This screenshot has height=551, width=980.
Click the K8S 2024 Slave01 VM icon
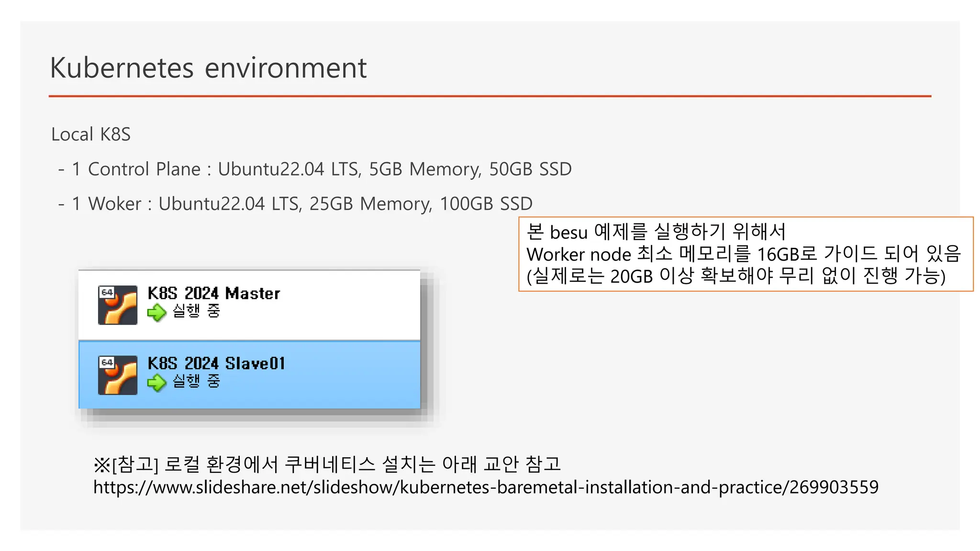coord(118,375)
